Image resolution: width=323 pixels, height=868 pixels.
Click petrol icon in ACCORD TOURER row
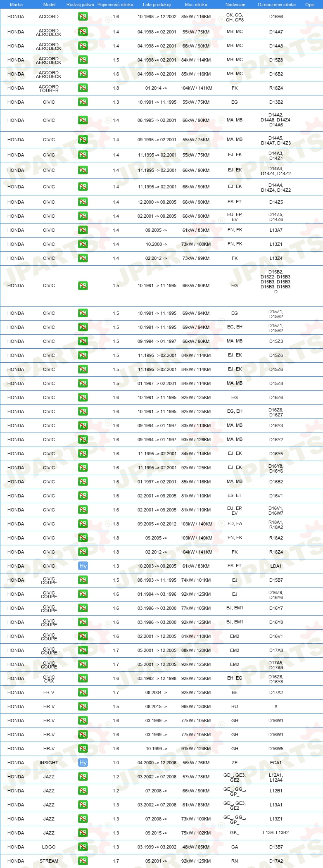(x=83, y=88)
